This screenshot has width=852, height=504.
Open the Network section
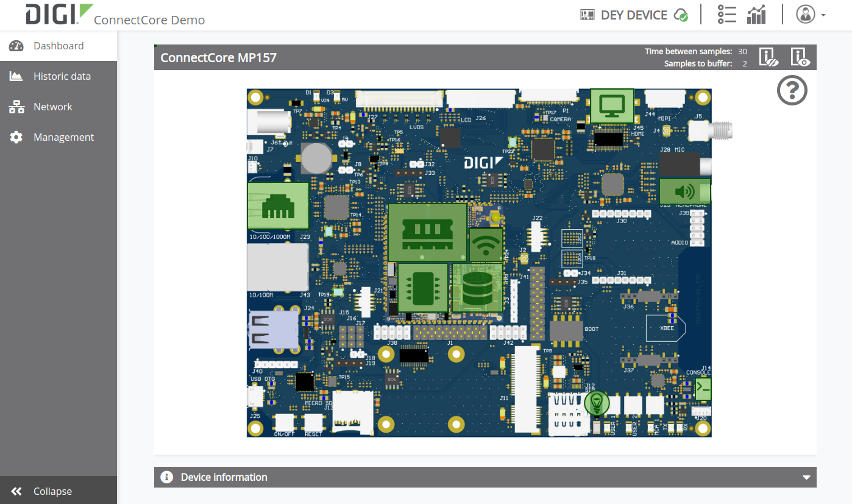pos(59,107)
